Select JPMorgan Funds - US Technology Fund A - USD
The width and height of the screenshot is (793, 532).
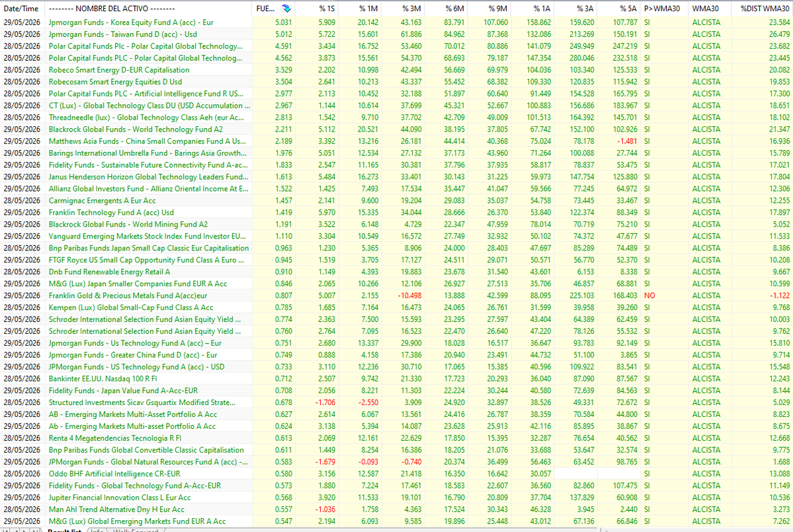tap(397, 367)
